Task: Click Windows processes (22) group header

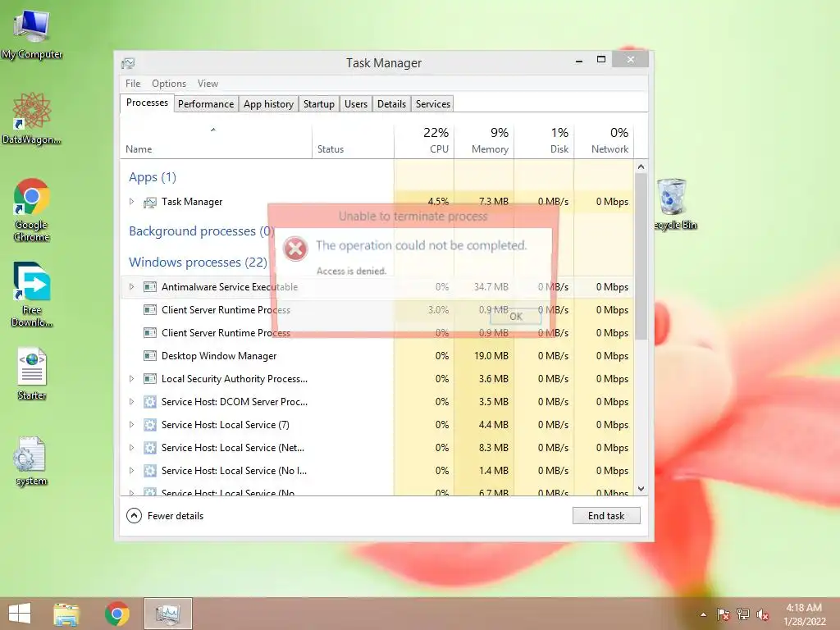Action: click(198, 262)
